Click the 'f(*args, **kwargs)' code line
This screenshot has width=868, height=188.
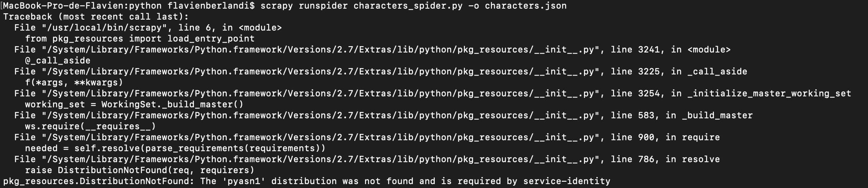74,83
